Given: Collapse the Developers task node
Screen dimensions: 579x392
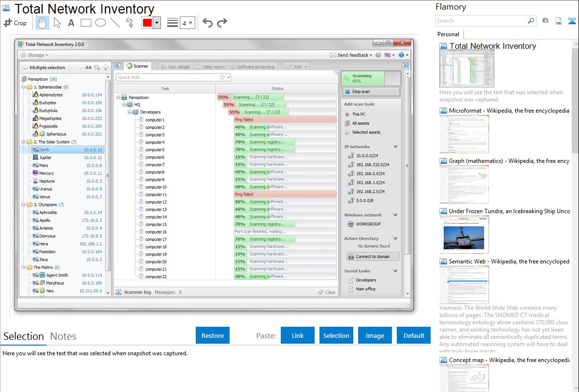Looking at the screenshot, I should click(130, 112).
